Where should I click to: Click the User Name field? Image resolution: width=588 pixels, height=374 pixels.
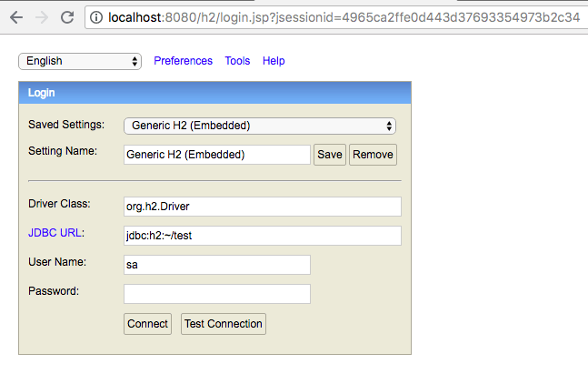tap(217, 265)
